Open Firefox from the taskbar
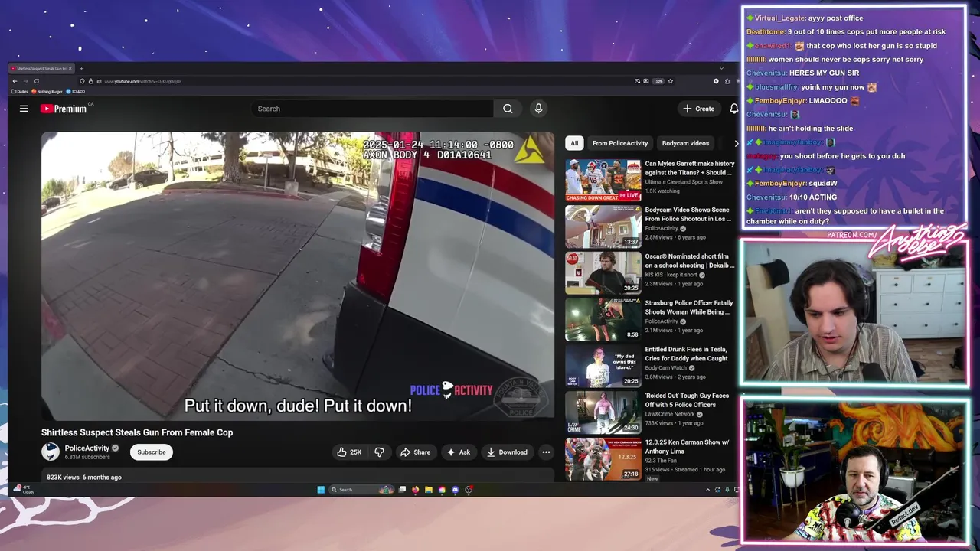This screenshot has height=551, width=980. pyautogui.click(x=415, y=490)
